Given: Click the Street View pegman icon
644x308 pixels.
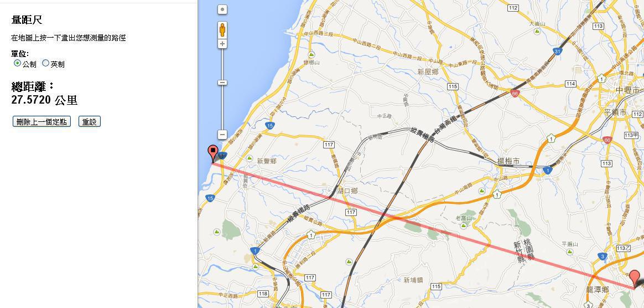Looking at the screenshot, I should coord(222,29).
